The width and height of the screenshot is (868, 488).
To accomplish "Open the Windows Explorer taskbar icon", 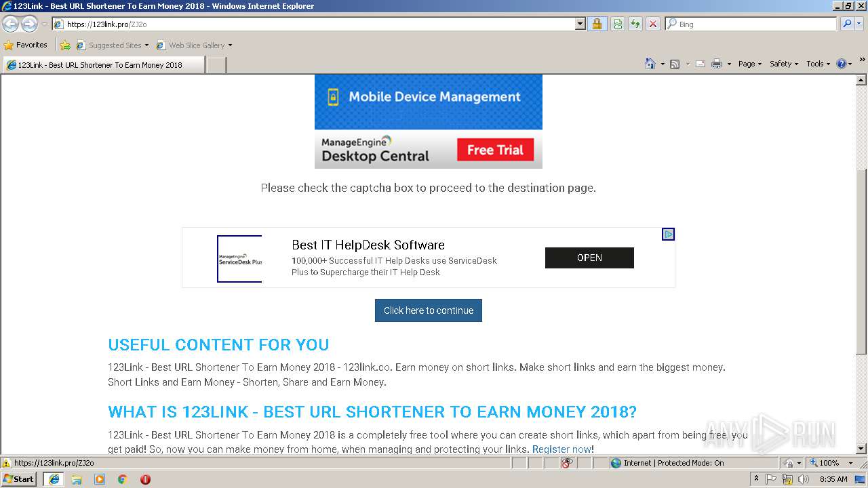I will coord(77,479).
